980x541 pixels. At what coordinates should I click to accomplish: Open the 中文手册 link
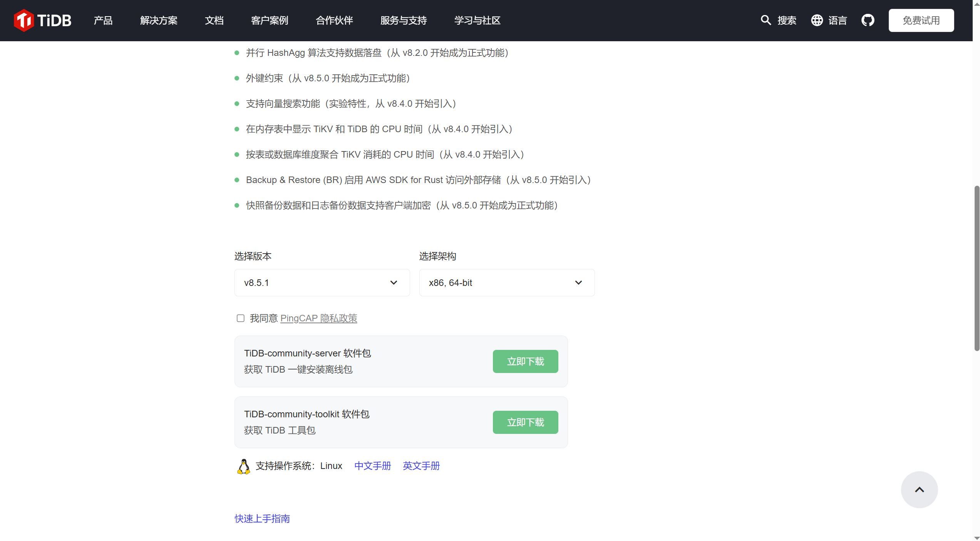click(372, 465)
